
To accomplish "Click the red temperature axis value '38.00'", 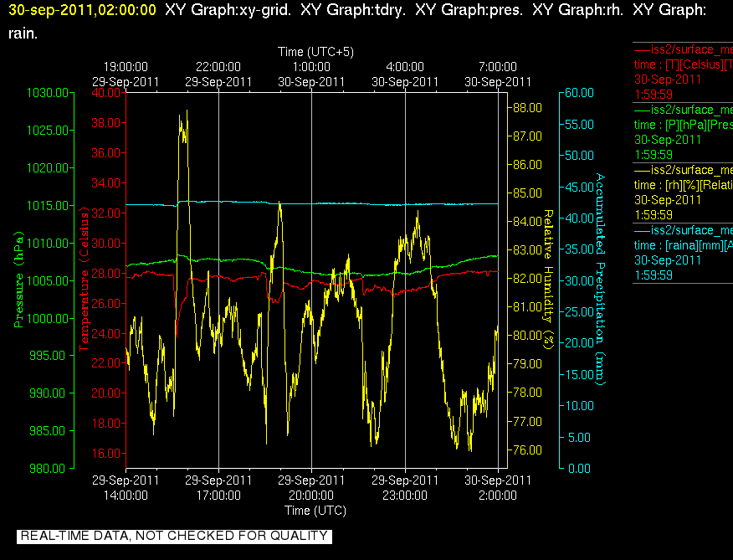I will coord(105,123).
